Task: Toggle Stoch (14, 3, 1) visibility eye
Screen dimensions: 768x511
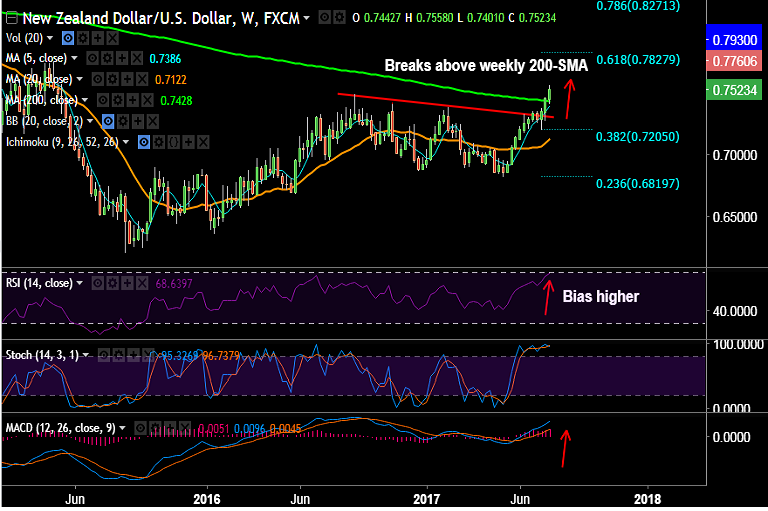Action: click(103, 355)
